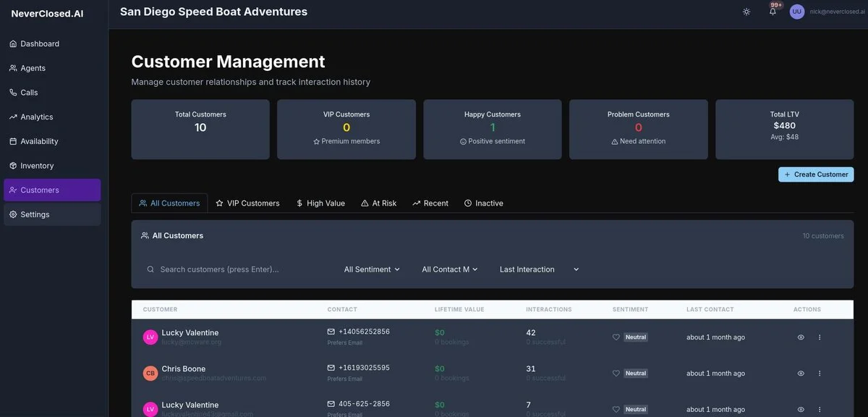This screenshot has height=417, width=868.
Task: Click the Create Customer button
Action: tap(815, 174)
